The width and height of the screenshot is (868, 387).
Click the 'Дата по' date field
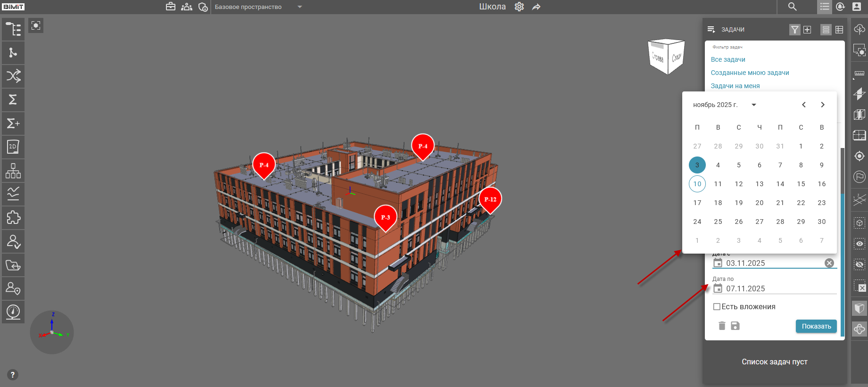pos(773,288)
